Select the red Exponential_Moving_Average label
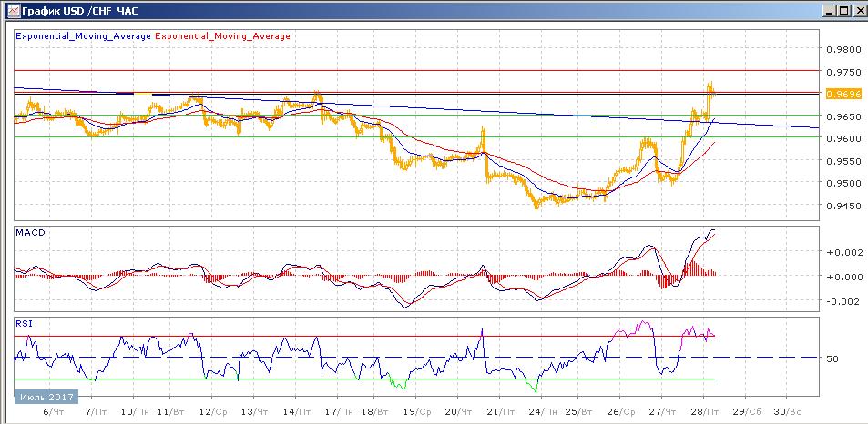The height and width of the screenshot is (424, 868). 222,36
